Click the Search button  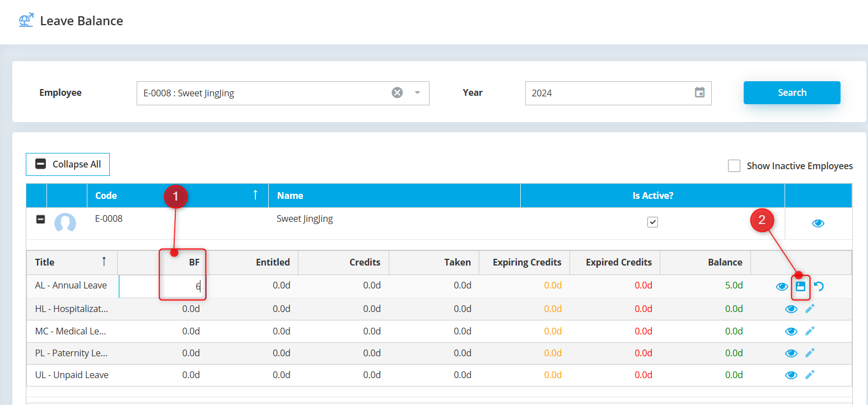tap(792, 92)
